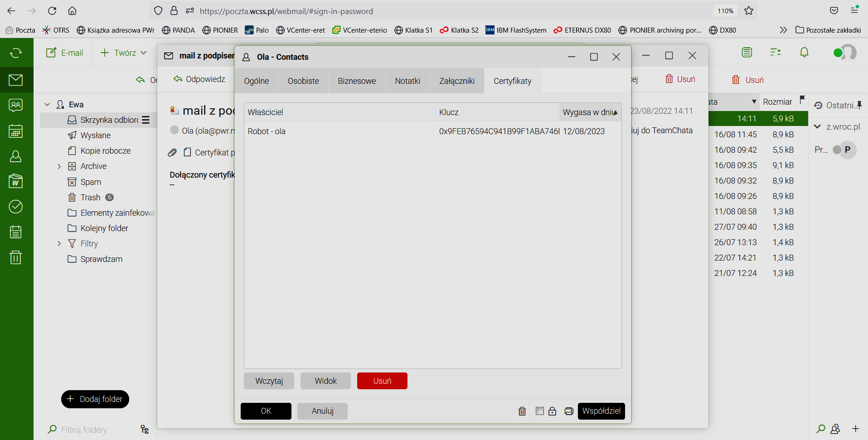This screenshot has width=868, height=440.
Task: Click the Wczytaj button
Action: pyautogui.click(x=269, y=381)
